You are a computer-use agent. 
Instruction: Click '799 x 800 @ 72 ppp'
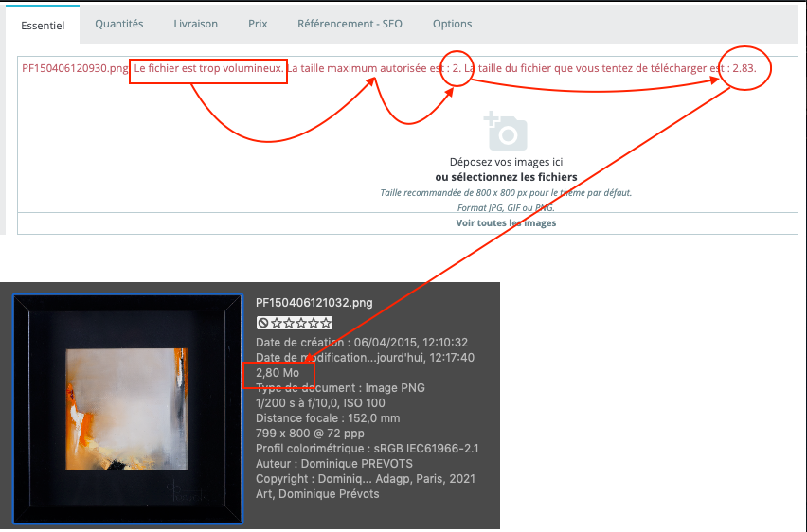310,434
